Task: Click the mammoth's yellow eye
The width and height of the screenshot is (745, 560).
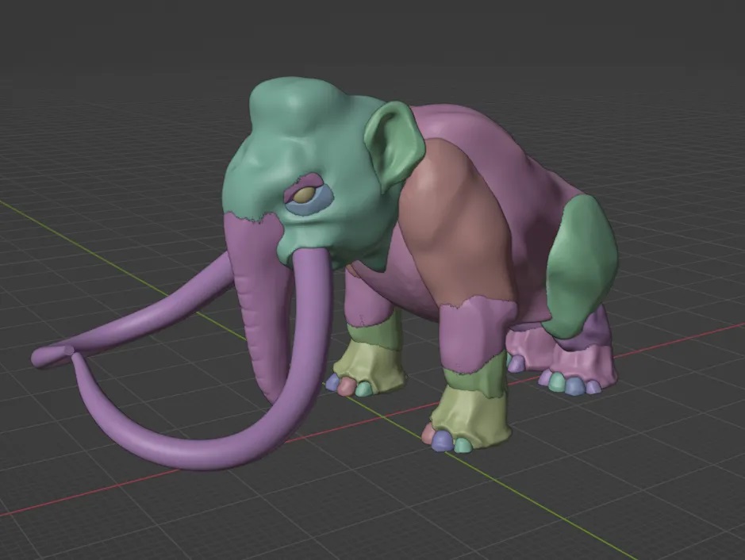Action: (x=304, y=194)
